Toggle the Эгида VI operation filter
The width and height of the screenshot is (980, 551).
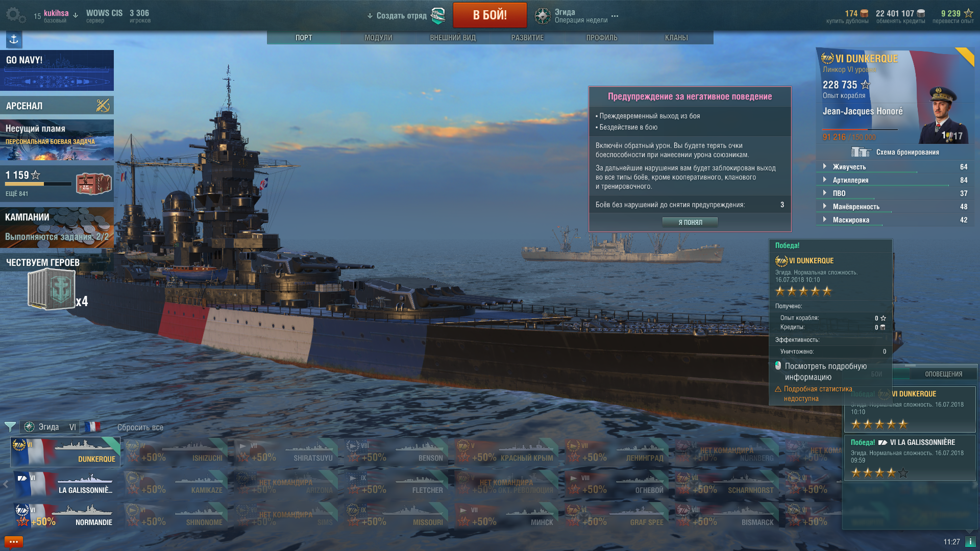pos(50,427)
